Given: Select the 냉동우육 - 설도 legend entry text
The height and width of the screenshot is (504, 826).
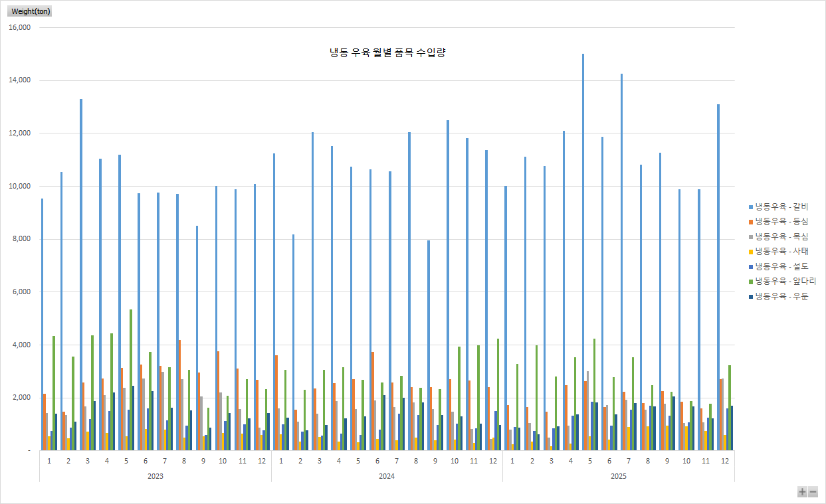Looking at the screenshot, I should 781,266.
